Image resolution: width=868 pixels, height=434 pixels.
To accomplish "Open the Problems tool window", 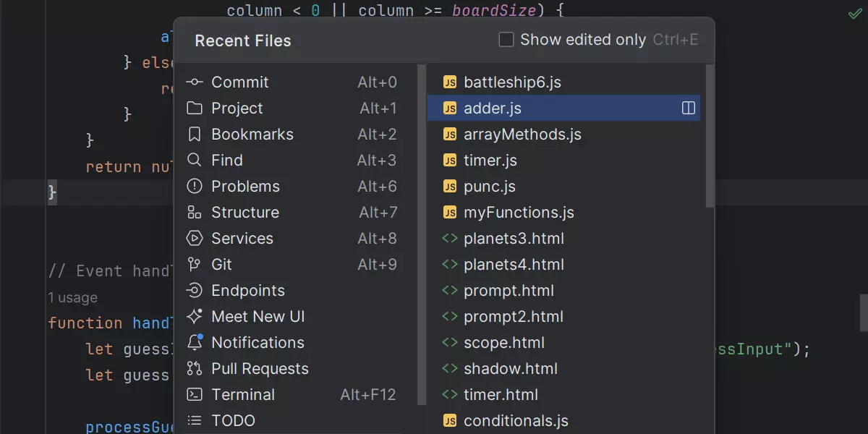I will pos(245,187).
